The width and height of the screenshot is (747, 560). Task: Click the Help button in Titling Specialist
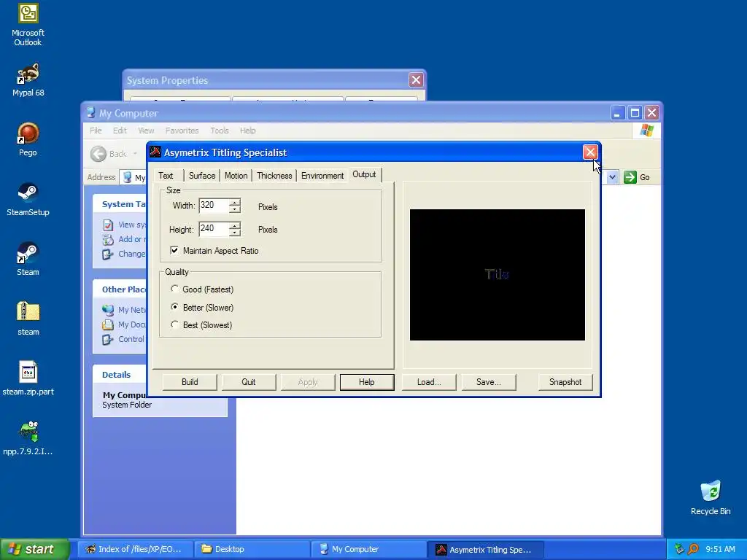click(x=367, y=382)
